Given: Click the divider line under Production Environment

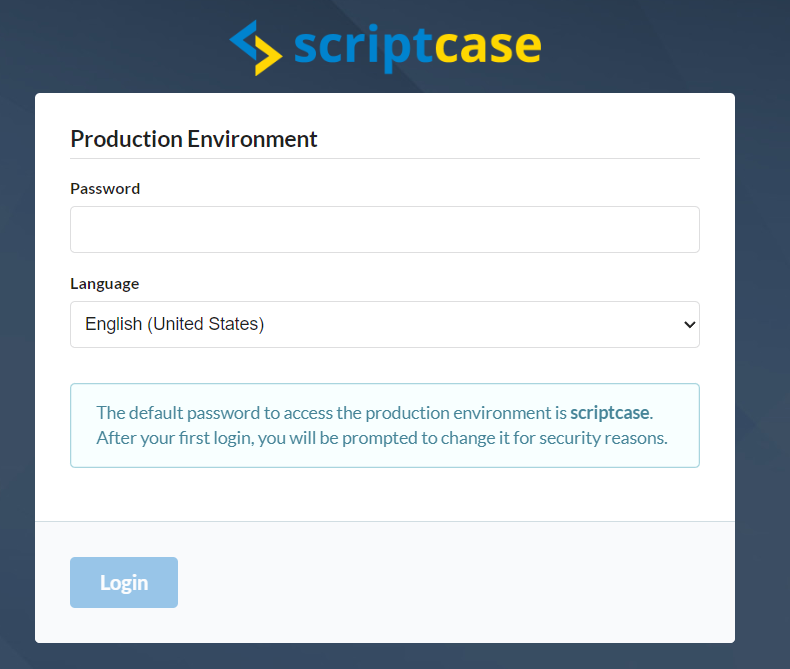Looking at the screenshot, I should pyautogui.click(x=385, y=159).
